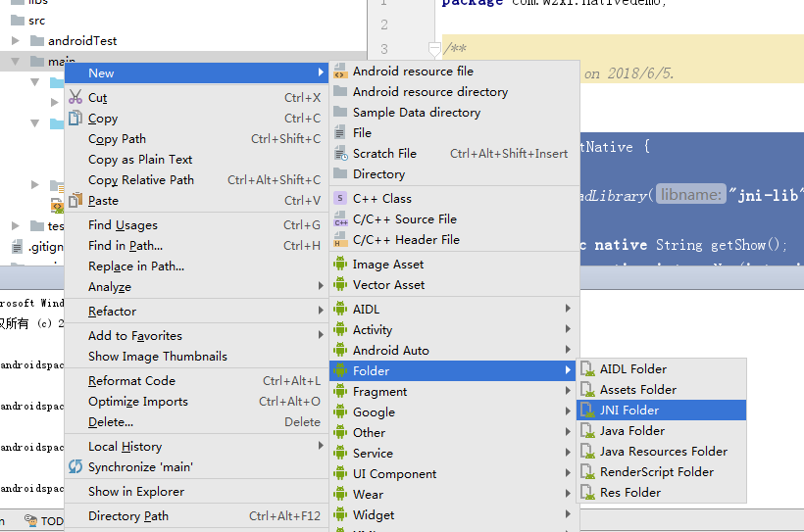
Task: Click the File document icon
Action: tap(340, 132)
